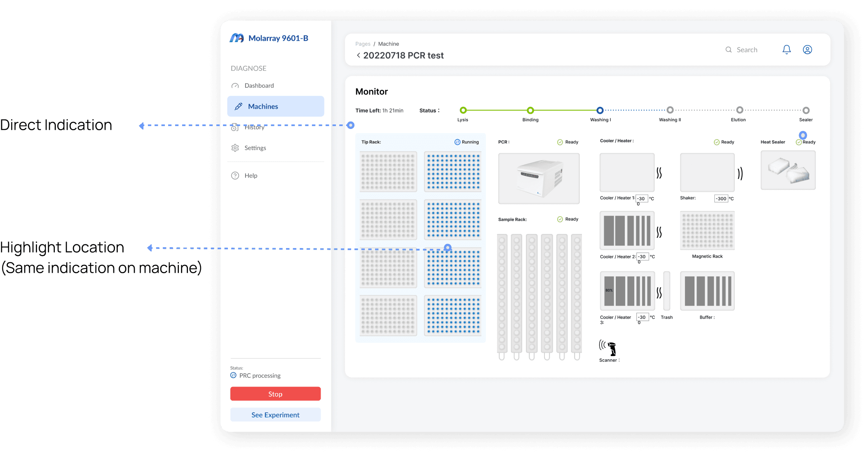Go back using chevron beside PCR test title
This screenshot has width=868, height=459.
358,55
